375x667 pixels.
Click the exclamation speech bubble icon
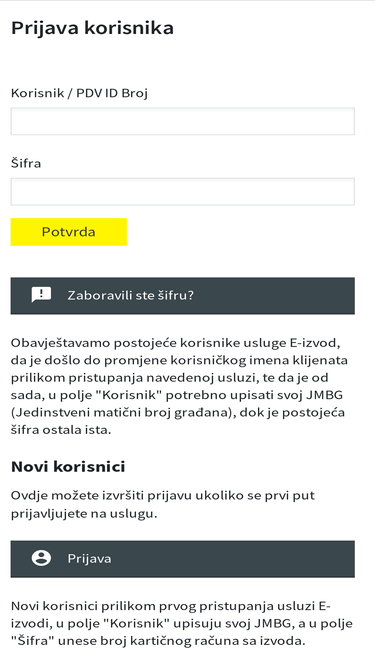pyautogui.click(x=41, y=295)
